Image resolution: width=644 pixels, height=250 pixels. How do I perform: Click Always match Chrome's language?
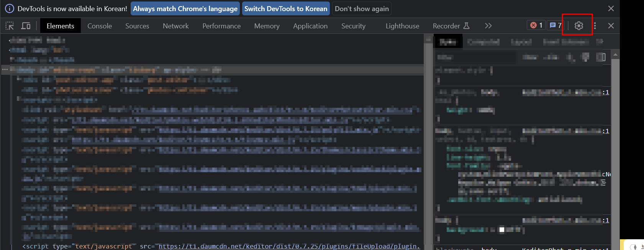pos(185,8)
